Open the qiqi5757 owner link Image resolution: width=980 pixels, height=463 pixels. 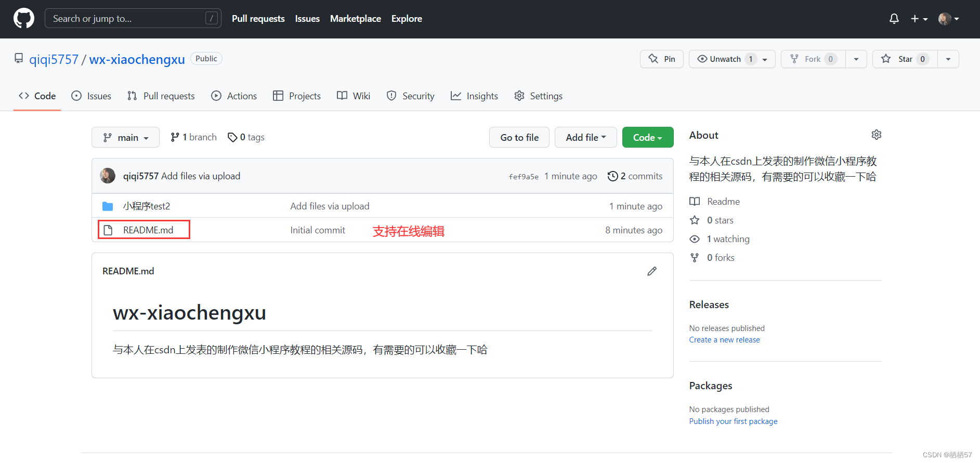[54, 59]
